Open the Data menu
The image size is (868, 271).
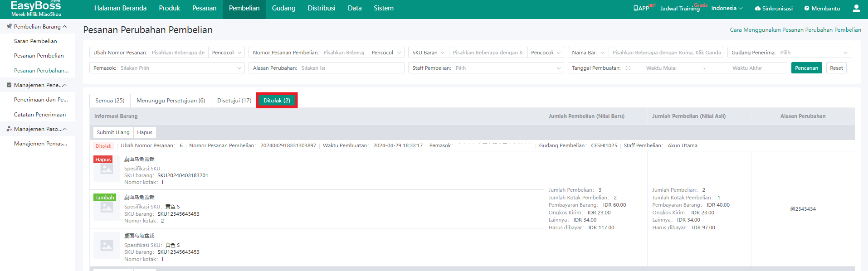tap(355, 8)
